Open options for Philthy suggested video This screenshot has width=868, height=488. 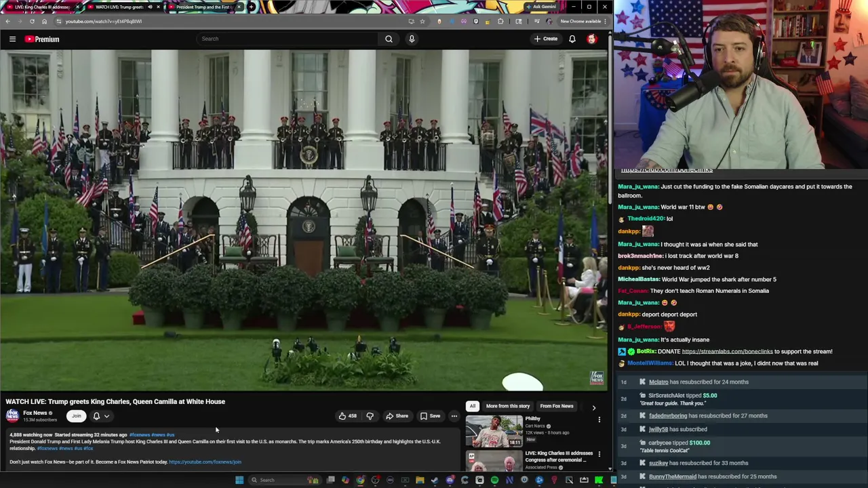pyautogui.click(x=599, y=420)
